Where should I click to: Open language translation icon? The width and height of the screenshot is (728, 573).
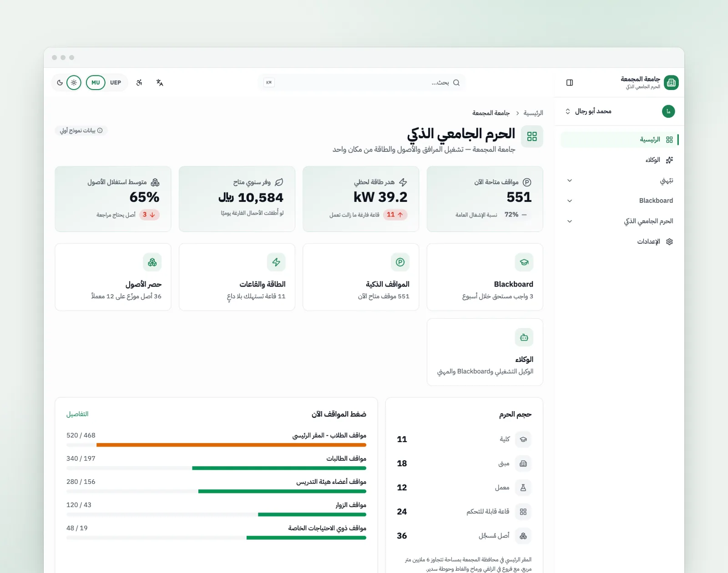(160, 83)
